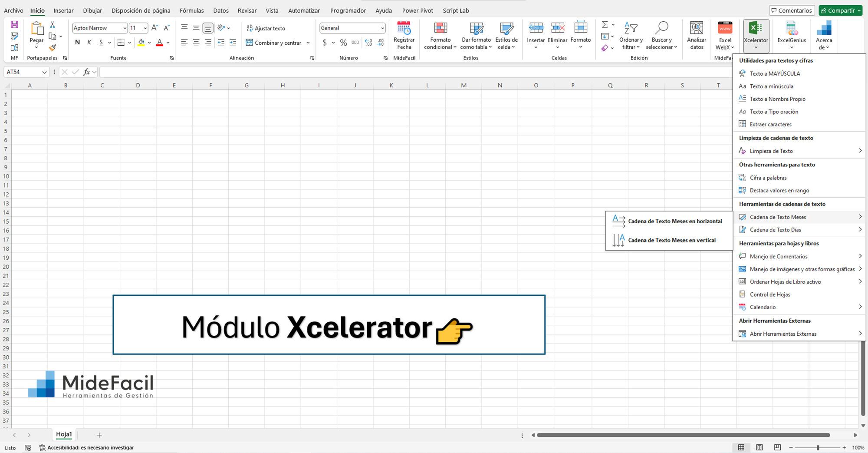Image resolution: width=868 pixels, height=453 pixels.
Task: Click the insert function fx icon
Action: click(87, 72)
